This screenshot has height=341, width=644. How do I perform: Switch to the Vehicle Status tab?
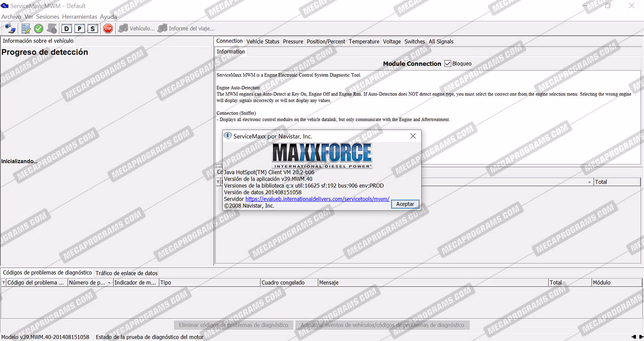click(263, 42)
